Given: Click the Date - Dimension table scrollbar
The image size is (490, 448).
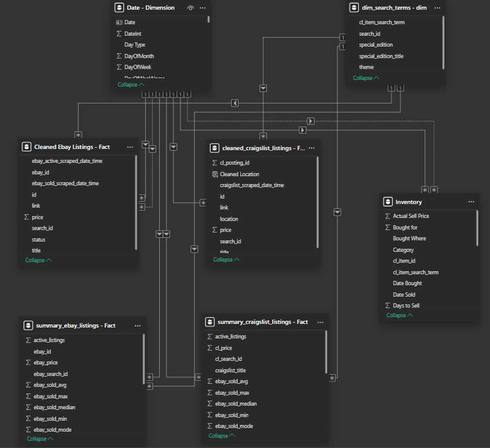Looking at the screenshot, I should click(209, 19).
